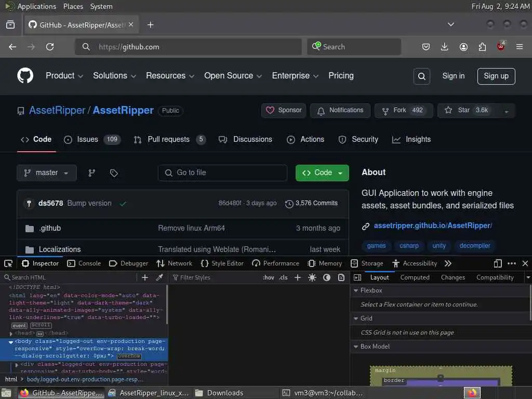Open the Firefox hamburger menu
The width and height of the screenshot is (532, 399).
point(520,47)
